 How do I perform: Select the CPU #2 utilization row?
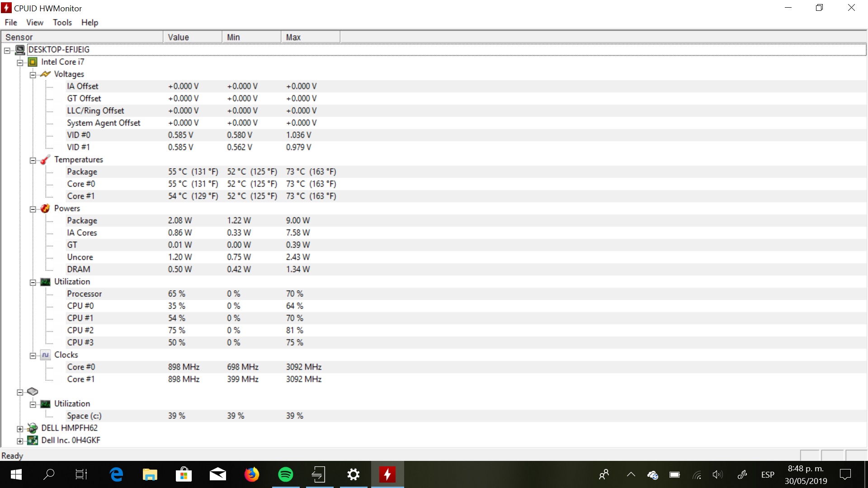pos(466,330)
